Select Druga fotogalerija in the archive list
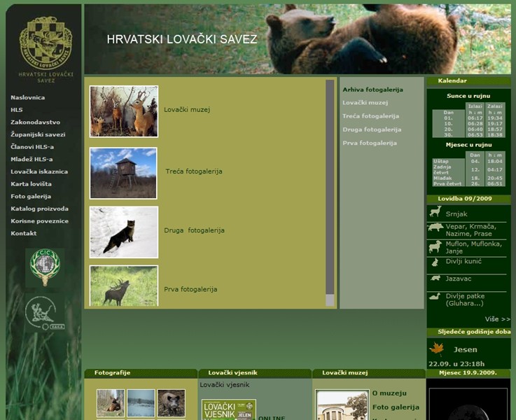516x420 pixels. tap(372, 129)
